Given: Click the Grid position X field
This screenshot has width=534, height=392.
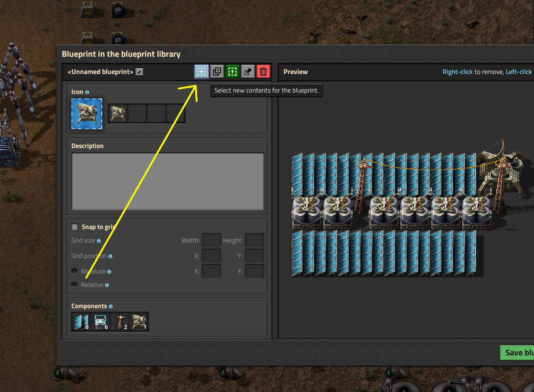Looking at the screenshot, I should 211,255.
